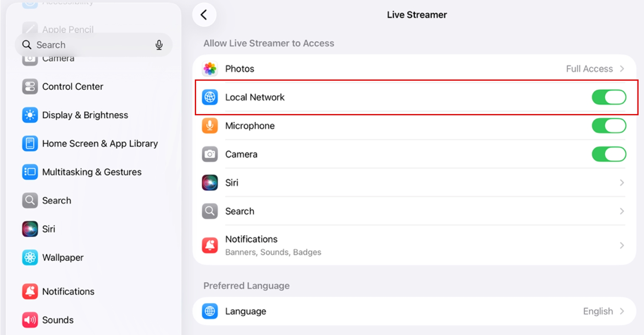Screen dimensions: 644x335
Task: Select the Wallpaper flower icon in sidebar
Action: pyautogui.click(x=30, y=258)
